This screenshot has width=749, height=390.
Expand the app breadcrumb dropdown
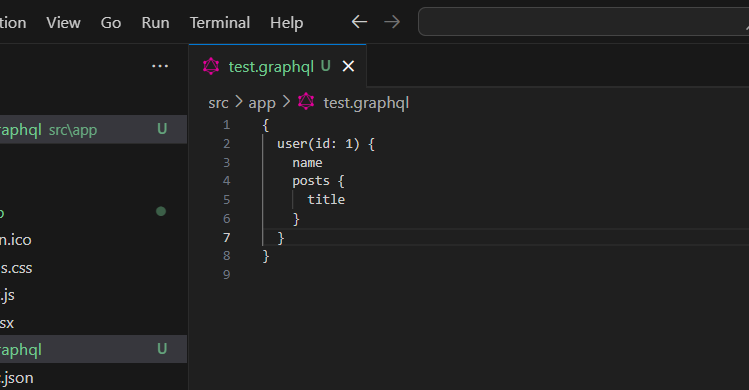coord(262,103)
